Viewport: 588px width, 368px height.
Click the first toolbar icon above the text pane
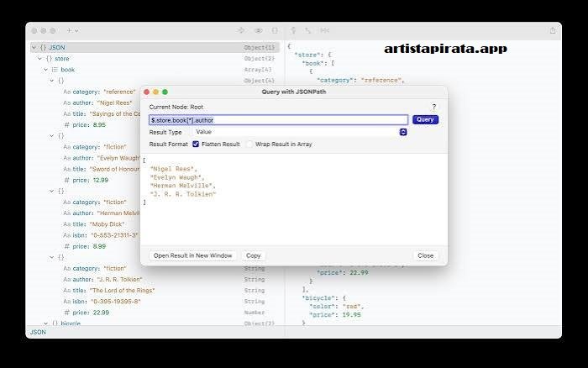coord(293,31)
